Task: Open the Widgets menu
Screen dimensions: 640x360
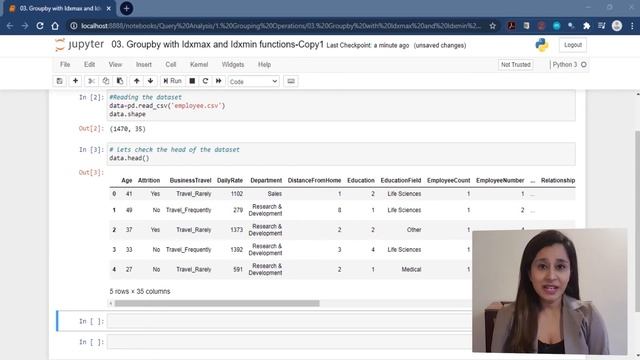Action: [x=233, y=64]
